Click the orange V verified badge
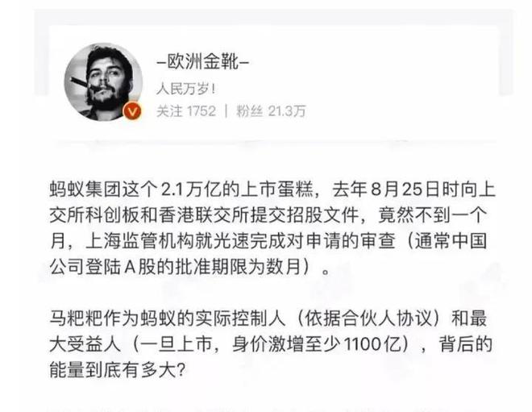 tap(132, 111)
